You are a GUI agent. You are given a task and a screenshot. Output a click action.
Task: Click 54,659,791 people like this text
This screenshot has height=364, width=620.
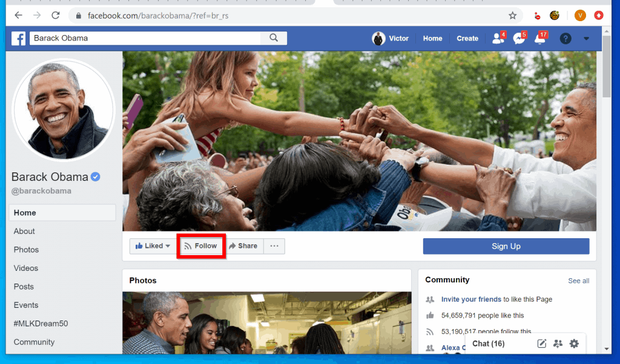click(x=483, y=316)
